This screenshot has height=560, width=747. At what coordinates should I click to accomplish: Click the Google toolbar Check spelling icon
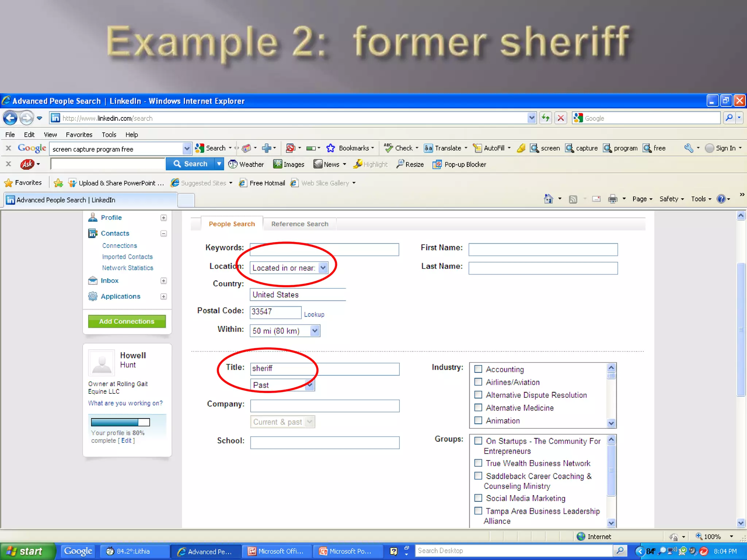tap(388, 148)
